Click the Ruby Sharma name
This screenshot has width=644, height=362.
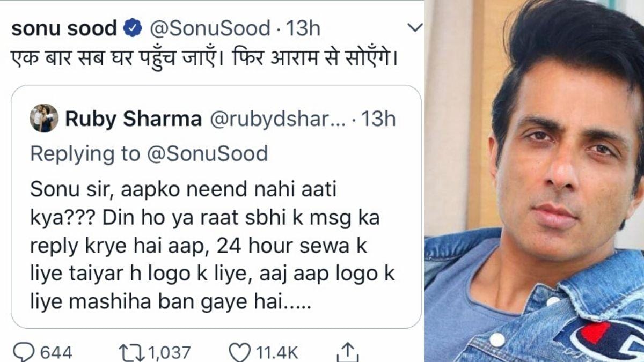(x=133, y=119)
